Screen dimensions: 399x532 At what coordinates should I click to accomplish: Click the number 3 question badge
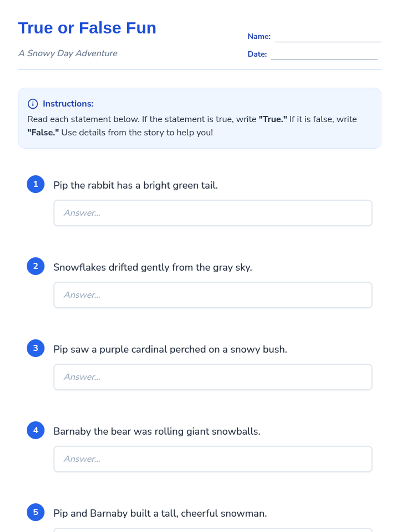tap(36, 348)
